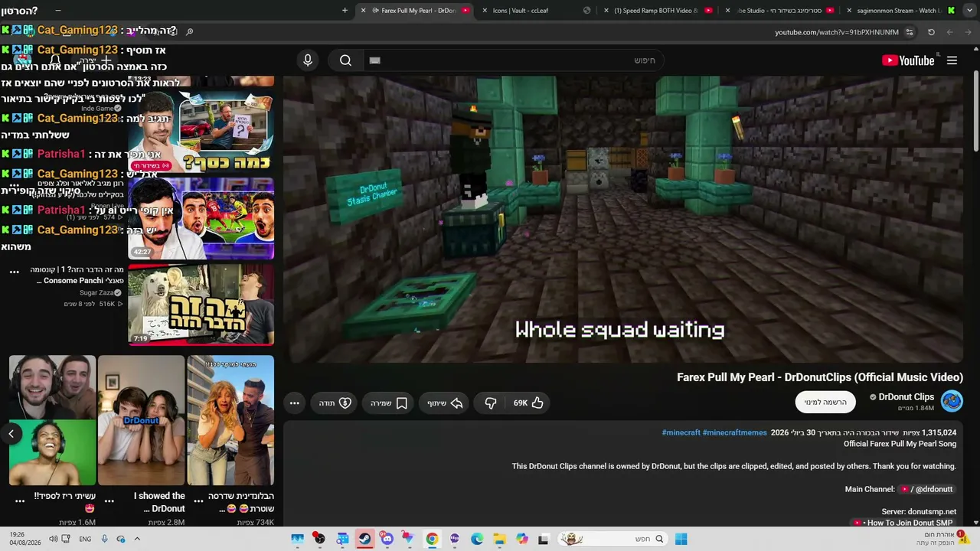Close the Farex Pull My Pearl tab
This screenshot has width=980, height=551.
pos(364,11)
